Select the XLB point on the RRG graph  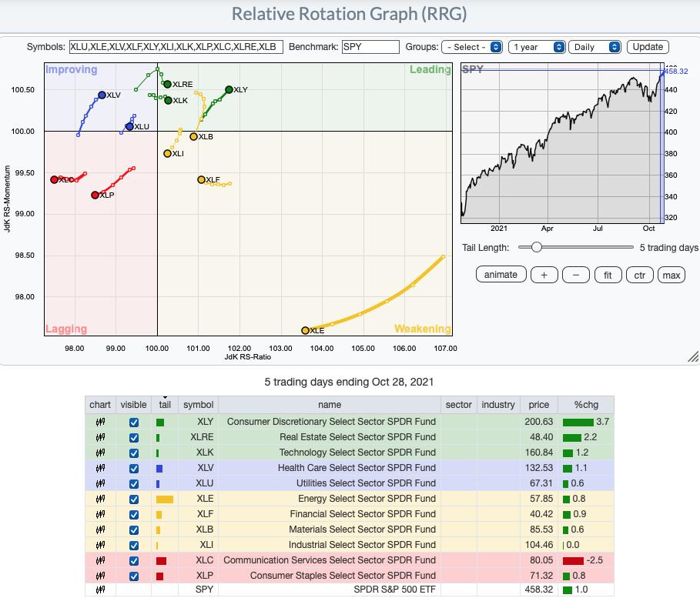pos(194,136)
